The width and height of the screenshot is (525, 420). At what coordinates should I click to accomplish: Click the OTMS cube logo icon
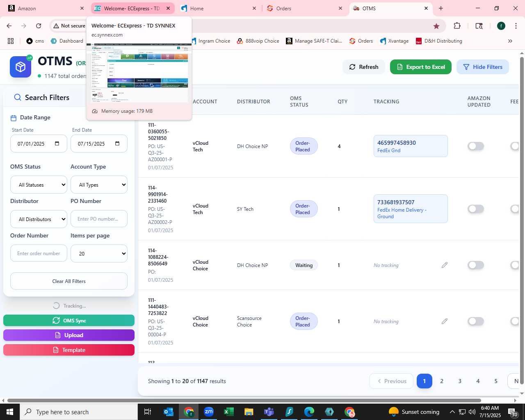21,67
